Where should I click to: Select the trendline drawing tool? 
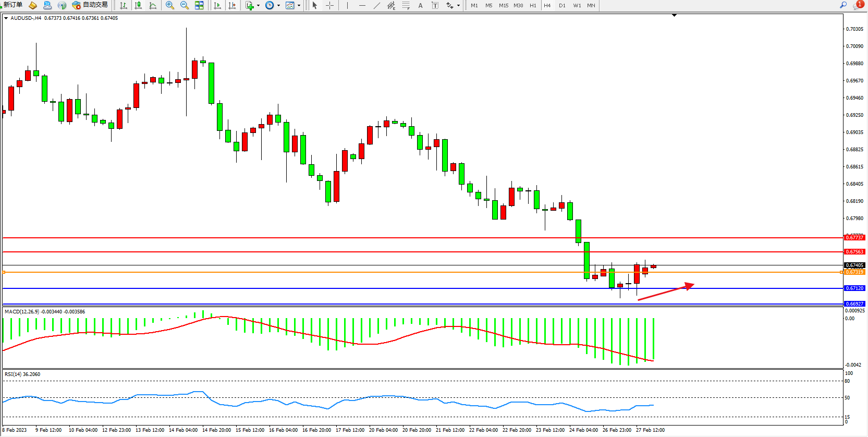coord(377,6)
